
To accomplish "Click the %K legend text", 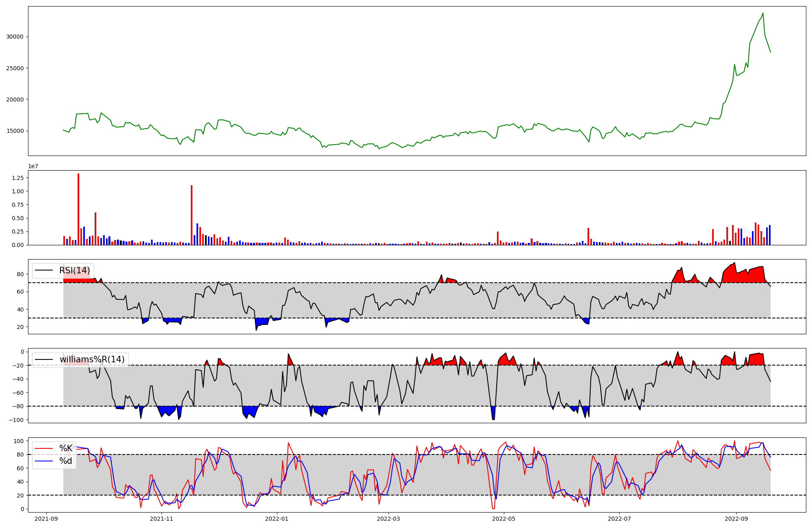I will (x=66, y=448).
